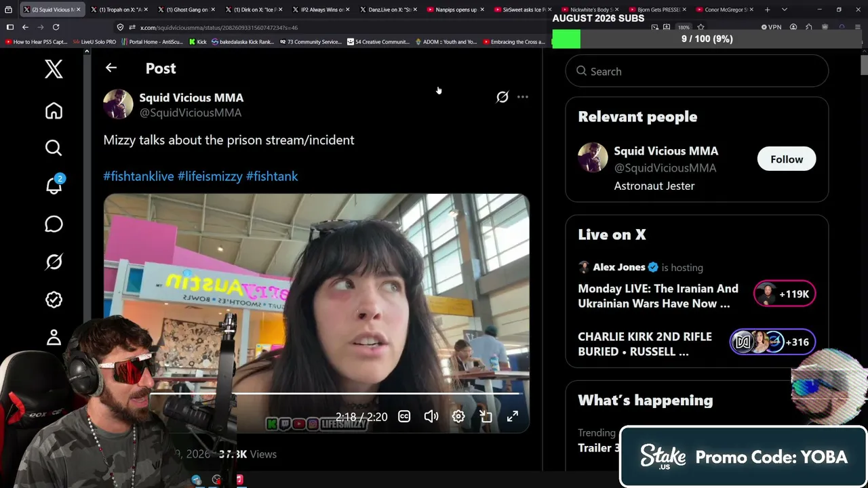This screenshot has width=868, height=488.
Task: Follow Squid Vicious MMA
Action: 787,159
